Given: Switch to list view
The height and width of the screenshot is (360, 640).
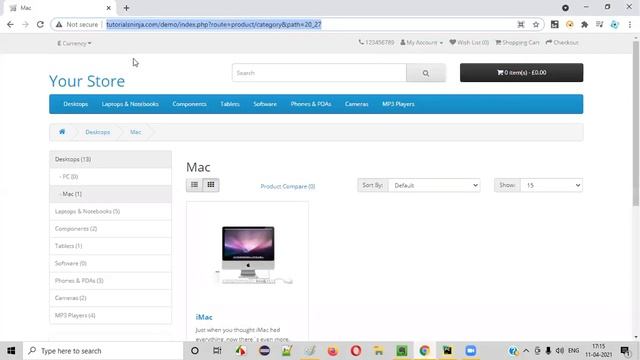Looking at the screenshot, I should (x=194, y=185).
